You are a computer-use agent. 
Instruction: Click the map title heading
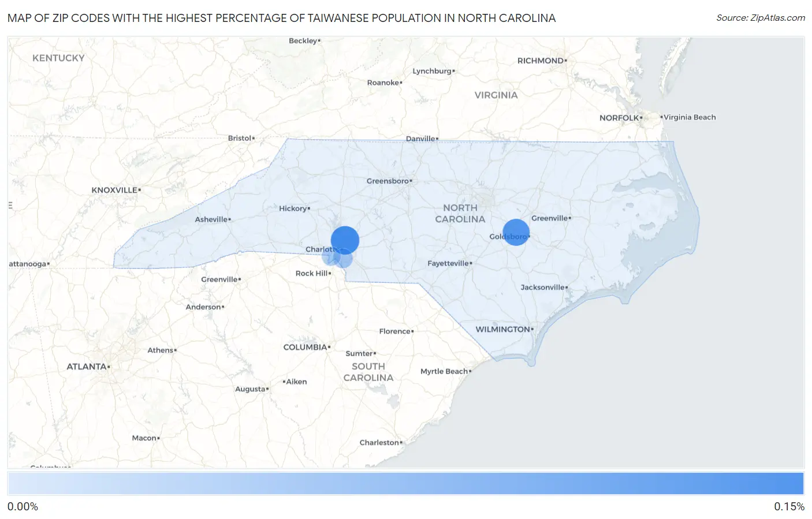click(x=282, y=18)
